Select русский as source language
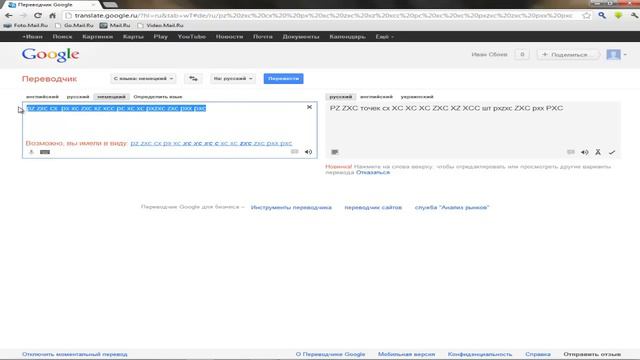 pos(78,97)
